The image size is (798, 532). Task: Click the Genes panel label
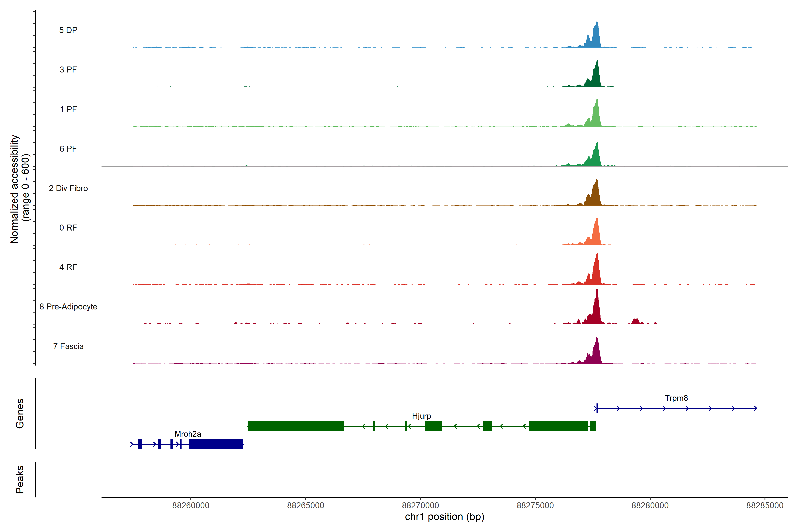click(x=20, y=414)
